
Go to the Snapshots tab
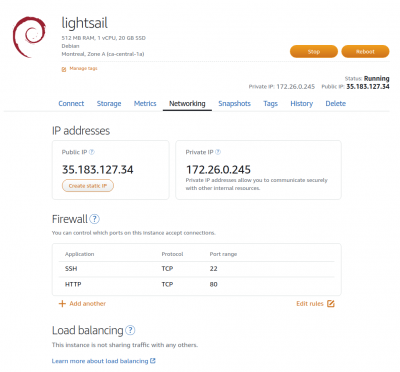coord(234,104)
